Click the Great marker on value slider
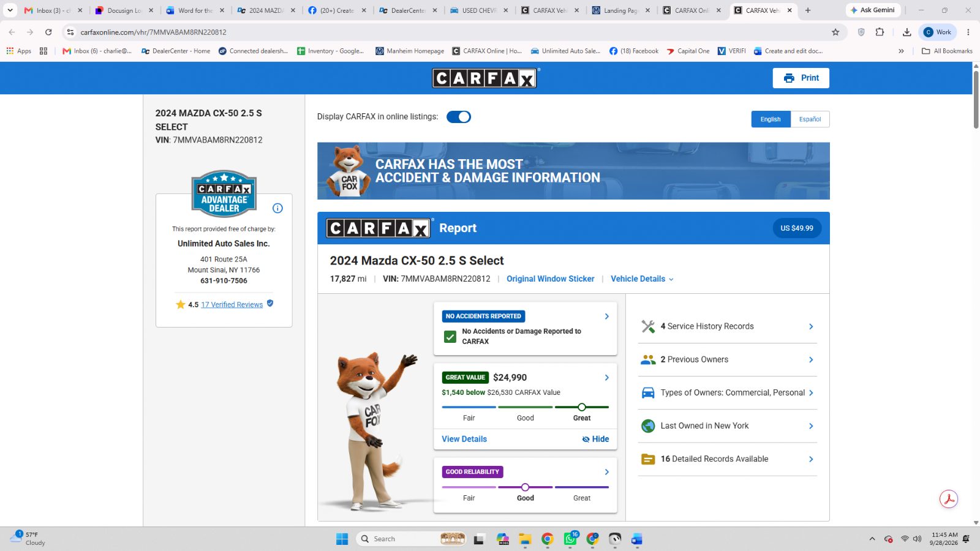 point(582,407)
